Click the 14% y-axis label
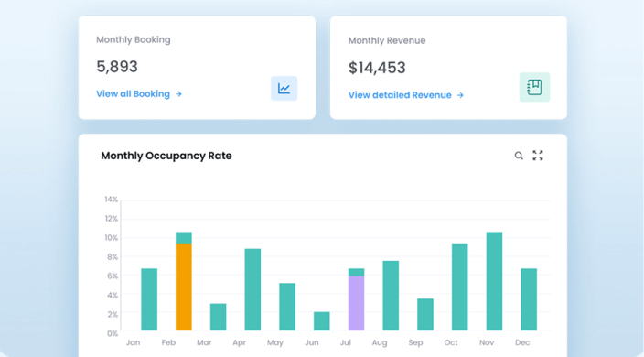This screenshot has height=357, width=644. [111, 200]
